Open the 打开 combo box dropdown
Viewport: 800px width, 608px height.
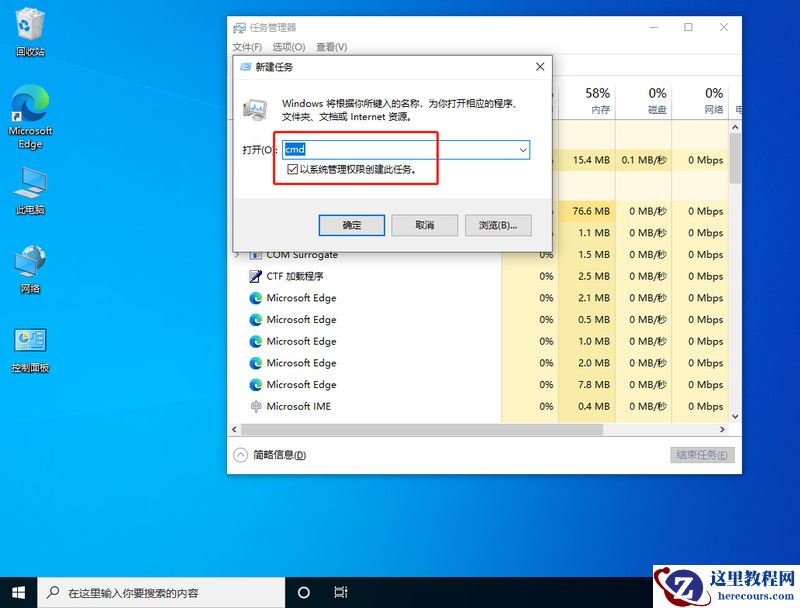522,148
